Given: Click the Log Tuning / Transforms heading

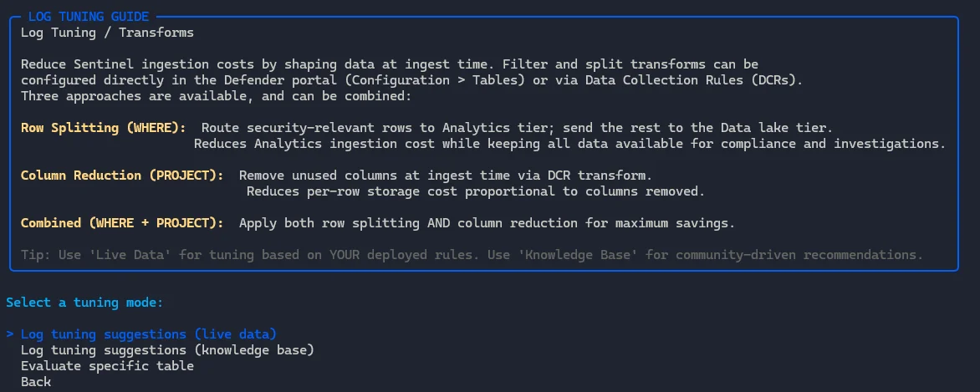Looking at the screenshot, I should click(107, 33).
